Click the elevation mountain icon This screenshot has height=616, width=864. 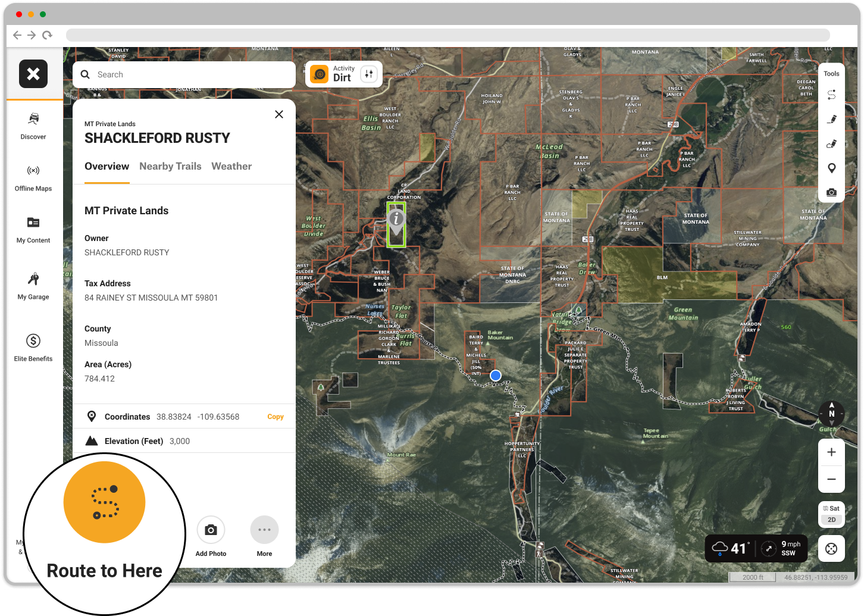point(92,440)
